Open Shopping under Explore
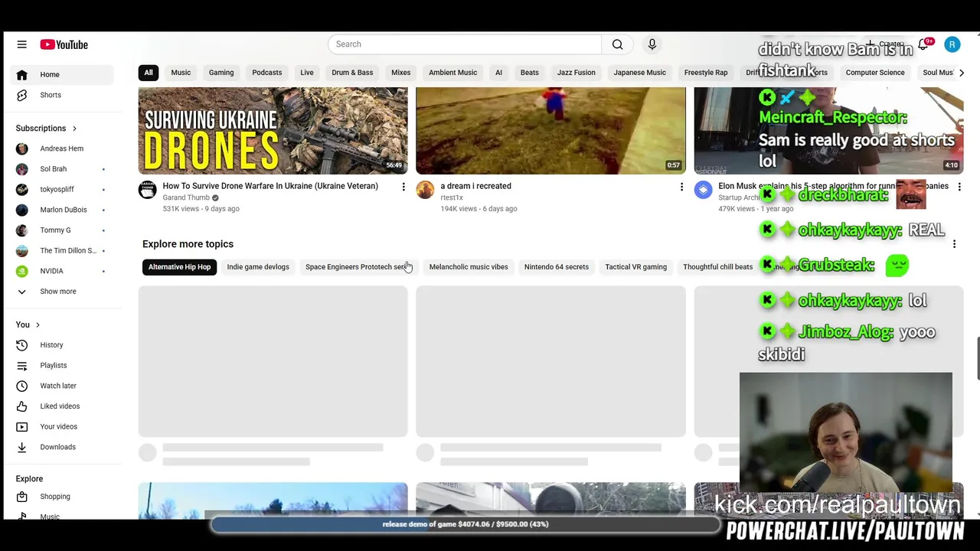 (x=63, y=497)
